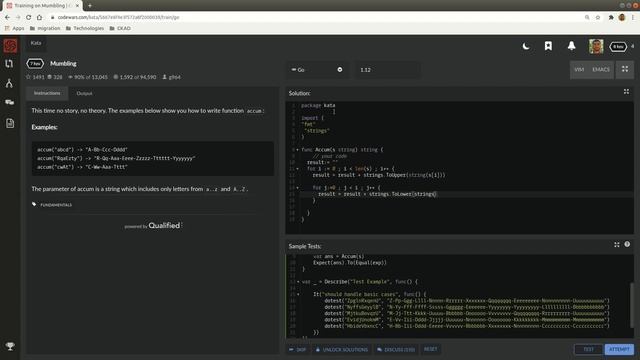Click the 6 kyu rank badge
Image resolution: width=640 pixels, height=360 pixels.
(x=618, y=47)
